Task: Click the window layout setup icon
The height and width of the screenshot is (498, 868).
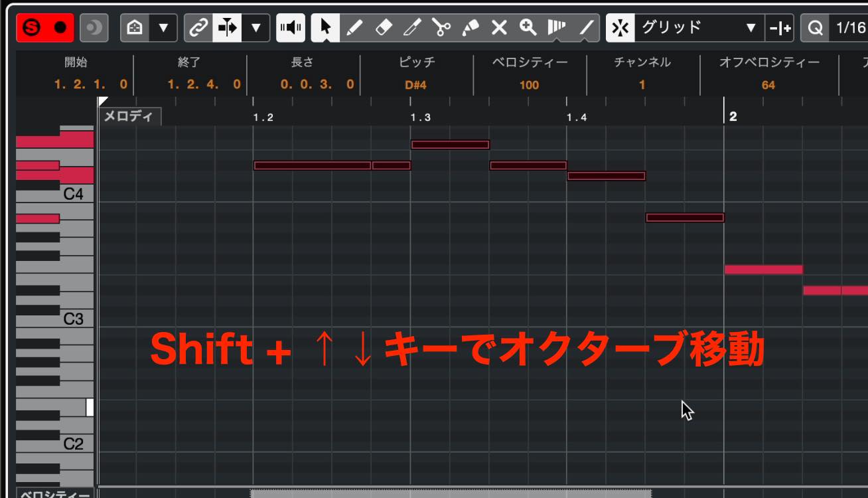Action: (x=135, y=28)
